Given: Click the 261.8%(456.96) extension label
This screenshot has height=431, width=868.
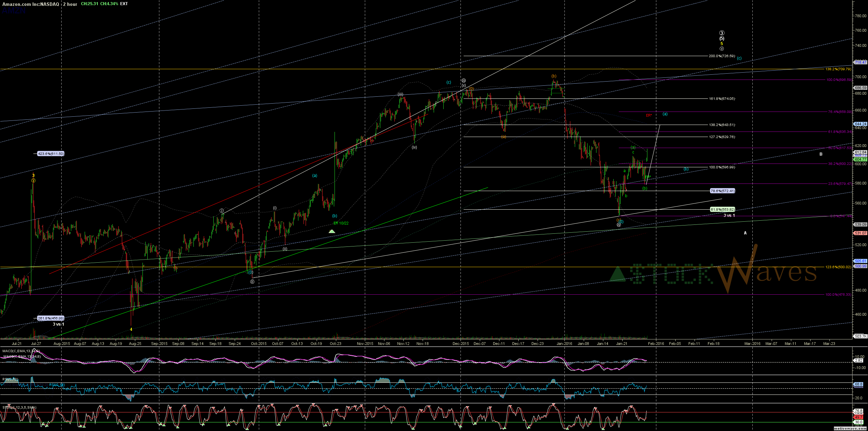Looking at the screenshot, I should (51, 318).
